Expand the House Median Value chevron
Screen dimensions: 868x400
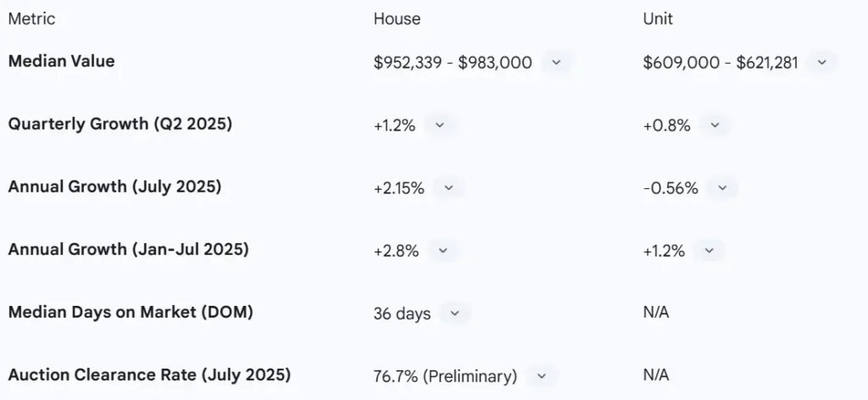[556, 63]
